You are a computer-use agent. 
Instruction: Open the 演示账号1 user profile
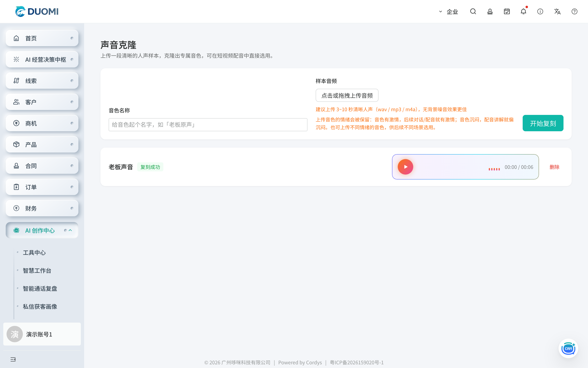click(x=42, y=334)
